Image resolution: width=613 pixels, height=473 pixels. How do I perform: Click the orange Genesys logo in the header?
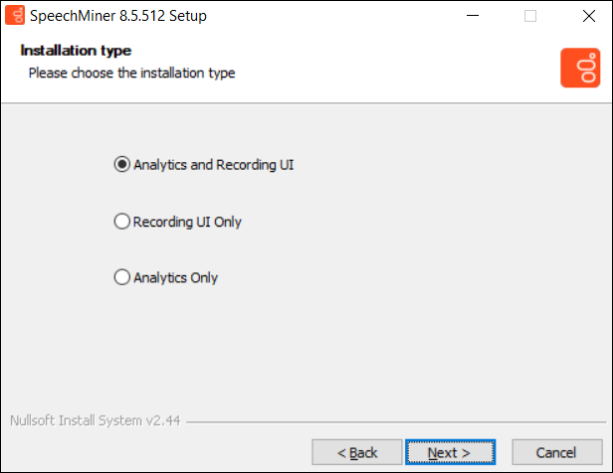tap(580, 68)
